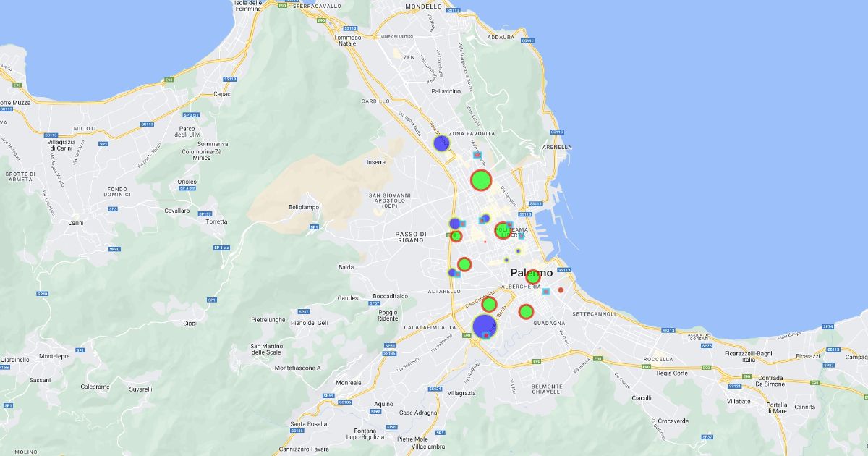Screen dimensions: 868x456
Task: Click the large green circle below Zona Favorita
Action: pyautogui.click(x=481, y=180)
